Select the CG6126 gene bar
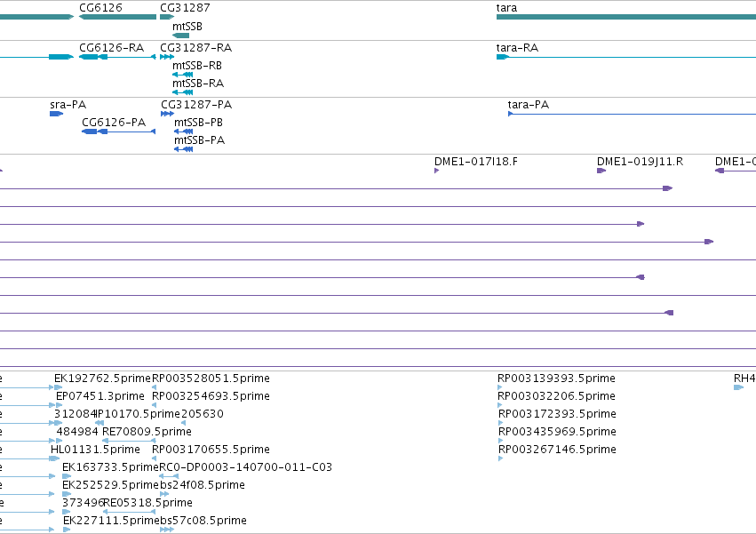 (x=117, y=17)
